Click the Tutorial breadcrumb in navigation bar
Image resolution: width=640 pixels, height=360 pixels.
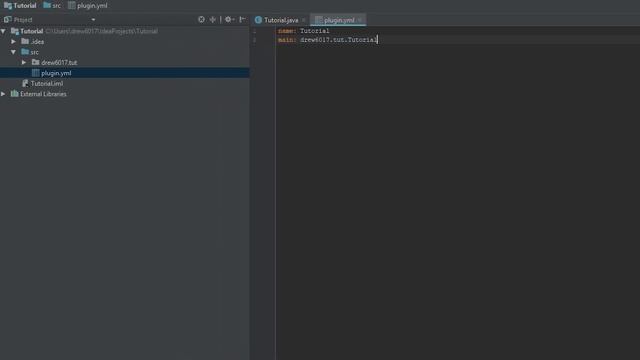point(20,6)
